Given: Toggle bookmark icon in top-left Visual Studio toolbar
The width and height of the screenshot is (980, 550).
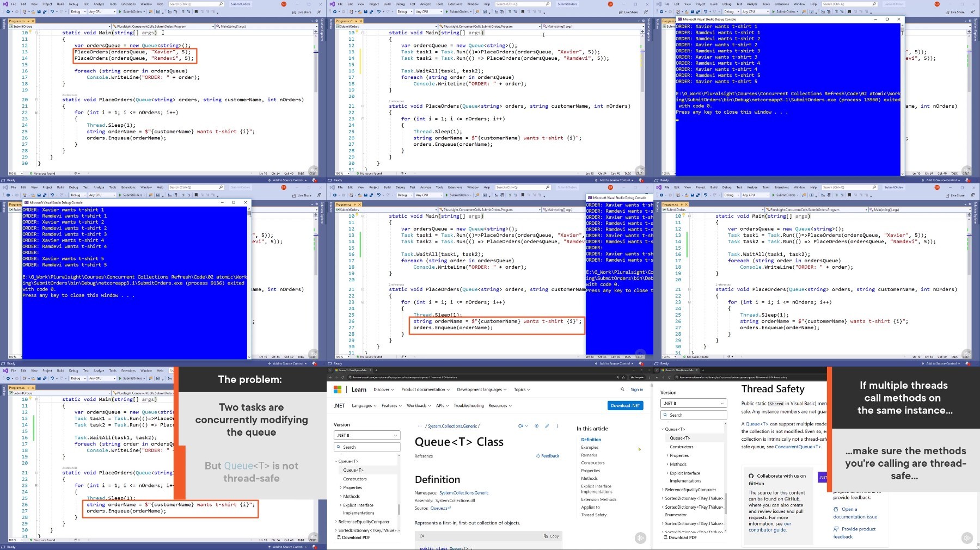Looking at the screenshot, I should pos(196,11).
